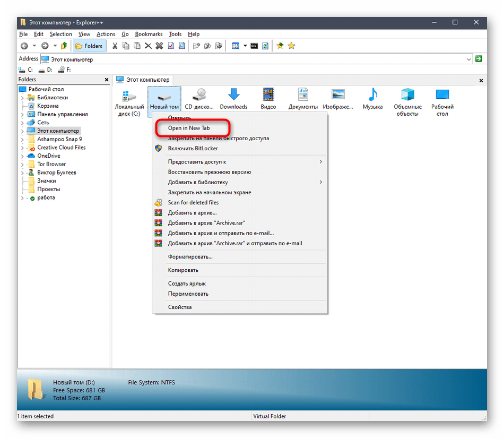Open command prompt from the toolbar icon

[254, 46]
